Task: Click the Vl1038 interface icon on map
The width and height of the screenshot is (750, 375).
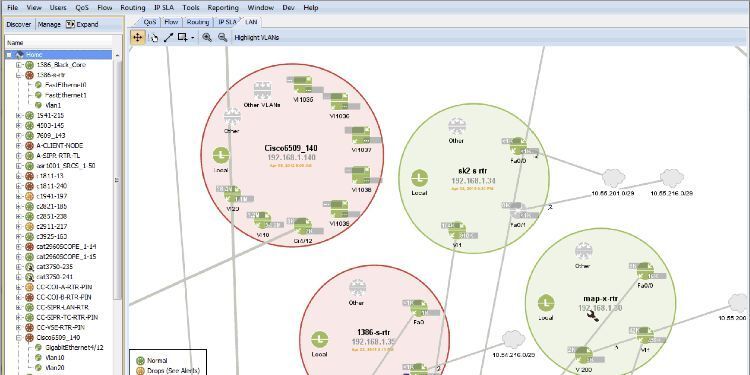Action: tap(361, 175)
